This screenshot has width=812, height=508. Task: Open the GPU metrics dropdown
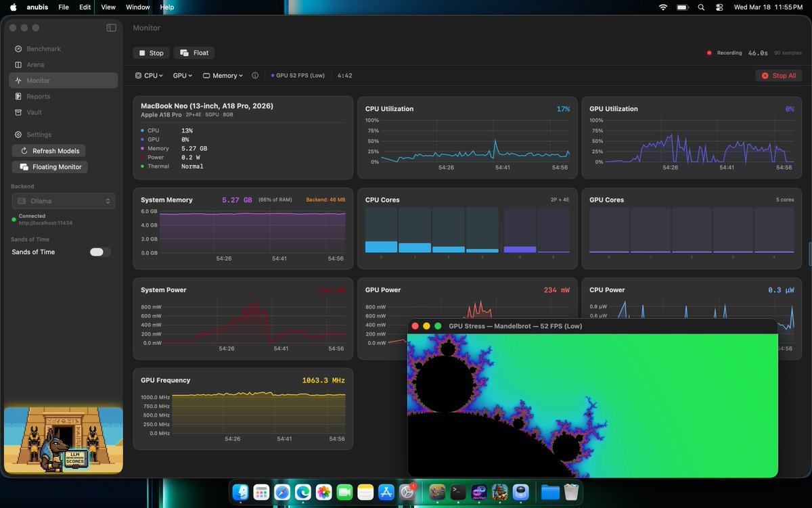[181, 76]
